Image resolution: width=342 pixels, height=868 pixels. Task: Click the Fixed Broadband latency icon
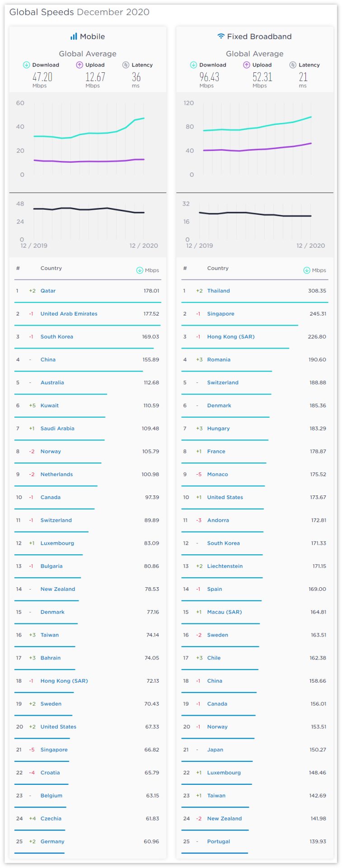click(x=293, y=65)
